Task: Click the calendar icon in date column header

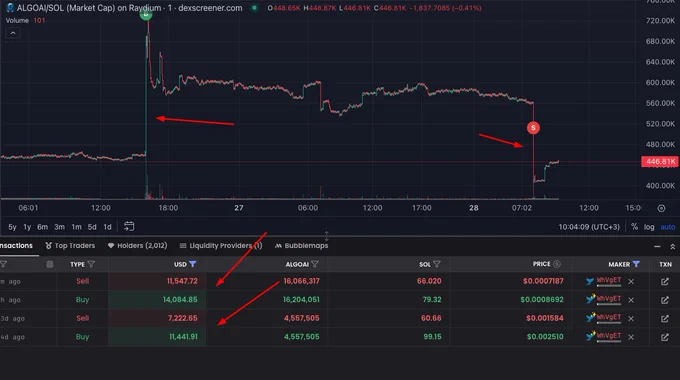Action: pyautogui.click(x=50, y=264)
